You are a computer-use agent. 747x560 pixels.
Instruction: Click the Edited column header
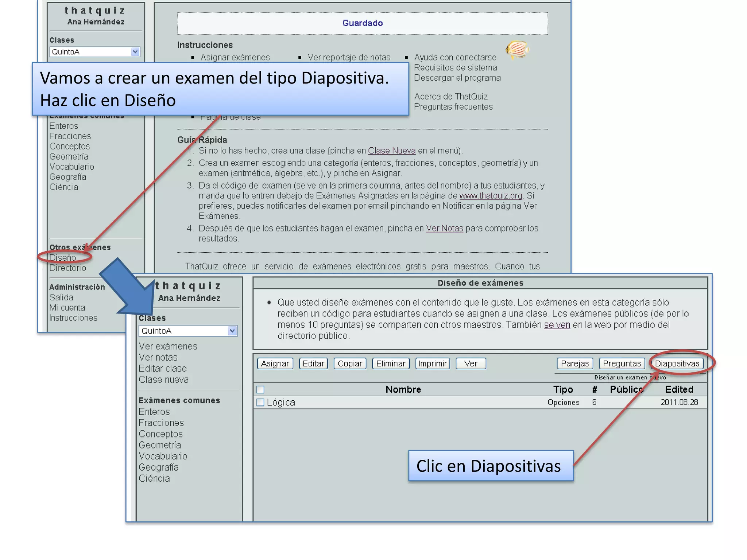[679, 389]
